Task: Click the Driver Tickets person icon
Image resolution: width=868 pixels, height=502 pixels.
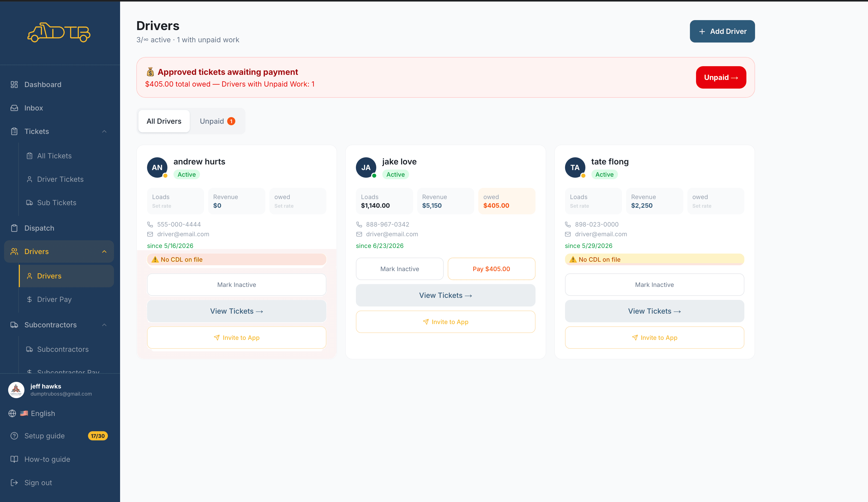Action: click(x=30, y=179)
